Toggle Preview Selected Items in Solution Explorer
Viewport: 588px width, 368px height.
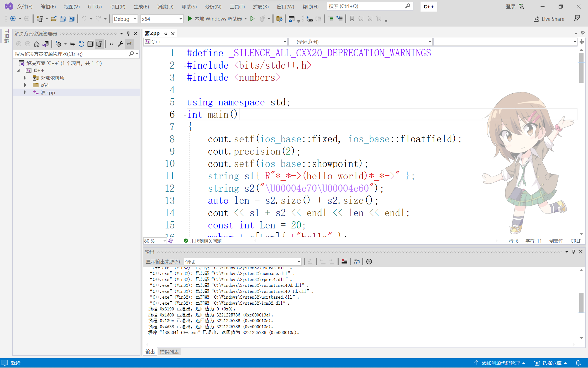point(129,44)
